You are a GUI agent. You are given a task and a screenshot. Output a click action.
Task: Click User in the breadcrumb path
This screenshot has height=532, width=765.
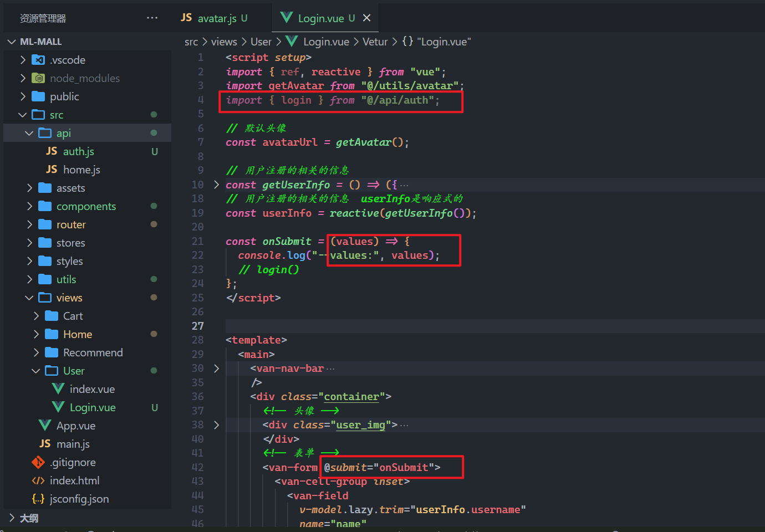(261, 42)
